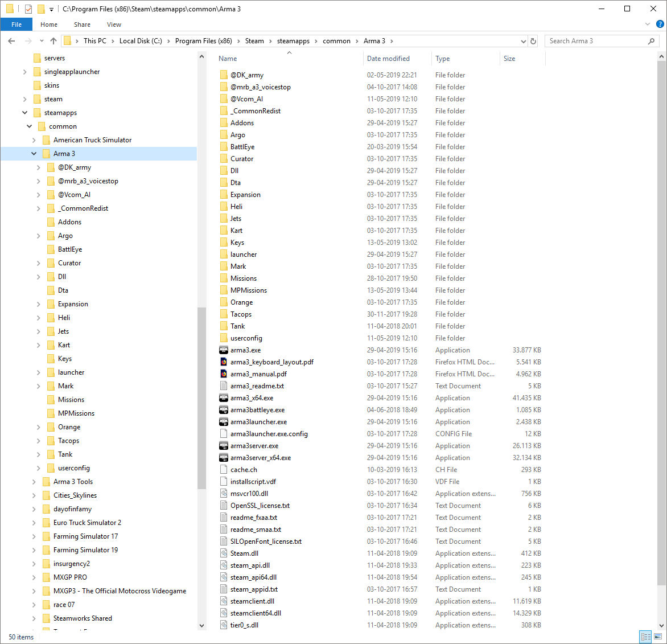
Task: Collapse the Arma 3 tree node
Action: pyautogui.click(x=34, y=154)
